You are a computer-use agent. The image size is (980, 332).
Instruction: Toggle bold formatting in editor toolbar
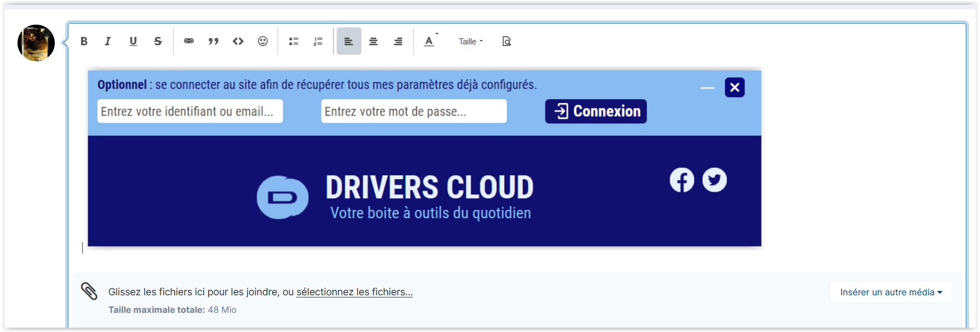(84, 41)
